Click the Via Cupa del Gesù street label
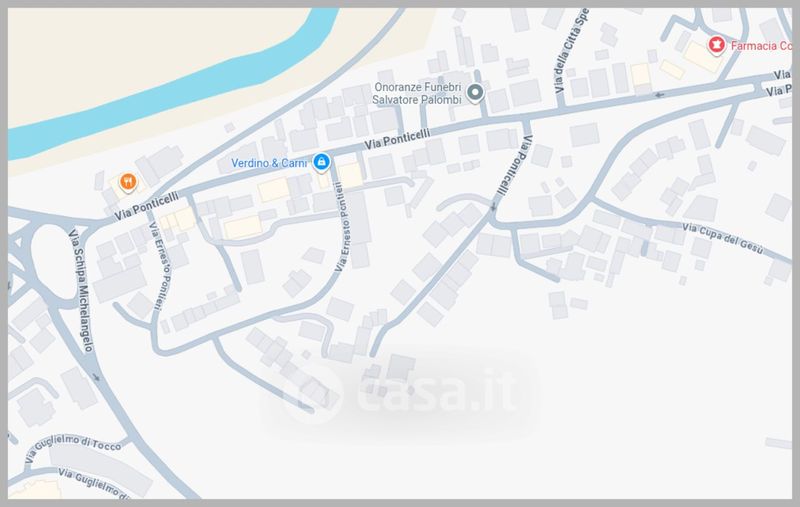 (x=722, y=238)
